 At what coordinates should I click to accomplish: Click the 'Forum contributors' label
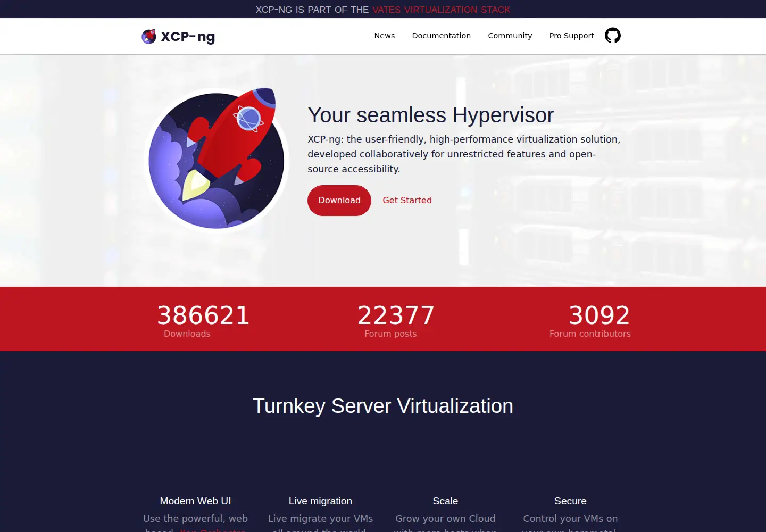coord(590,334)
